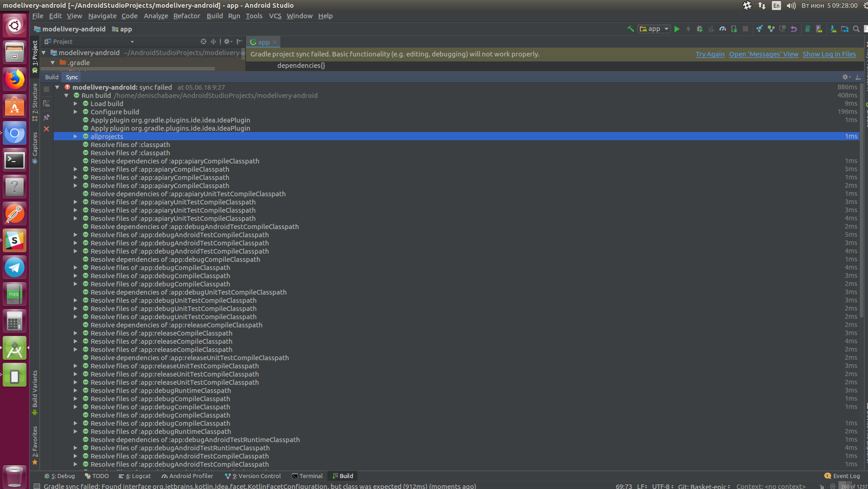Open the Terminal from the Ubuntu dock
The height and width of the screenshot is (489, 868).
click(15, 160)
